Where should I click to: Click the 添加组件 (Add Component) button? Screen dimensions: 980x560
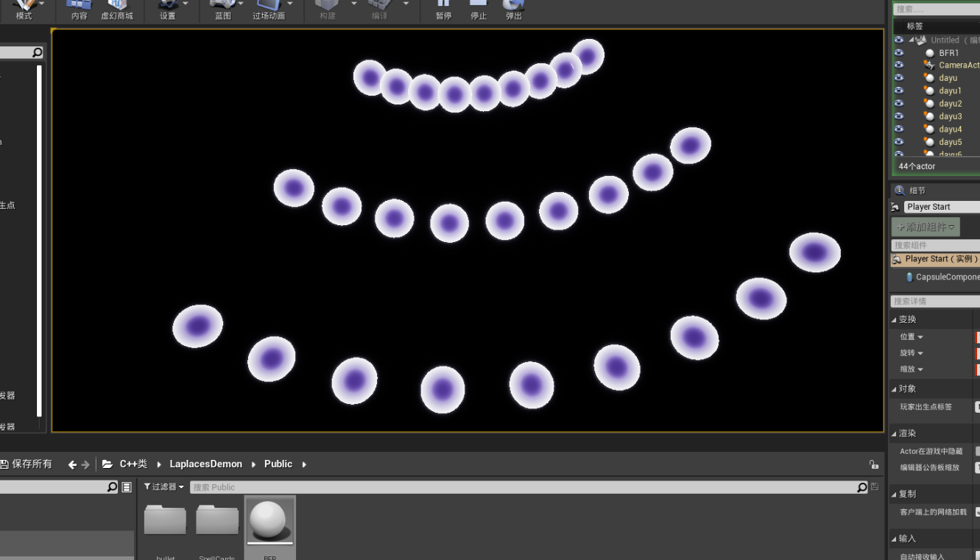[926, 227]
